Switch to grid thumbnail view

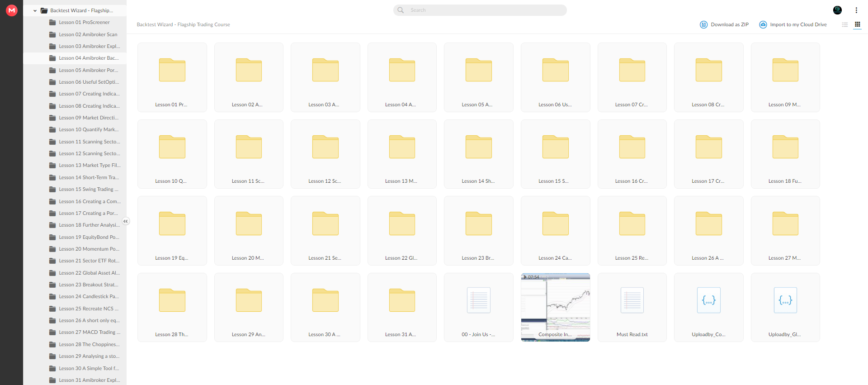pyautogui.click(x=857, y=24)
